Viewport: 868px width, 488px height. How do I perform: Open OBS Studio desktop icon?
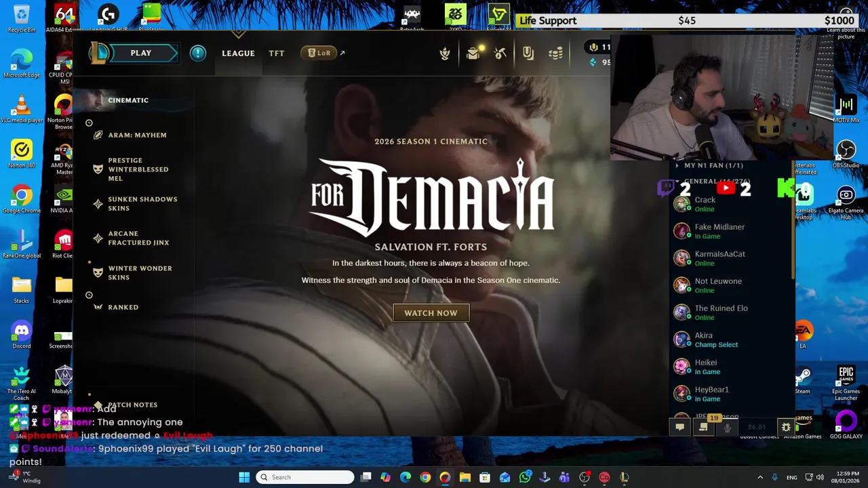click(x=846, y=154)
